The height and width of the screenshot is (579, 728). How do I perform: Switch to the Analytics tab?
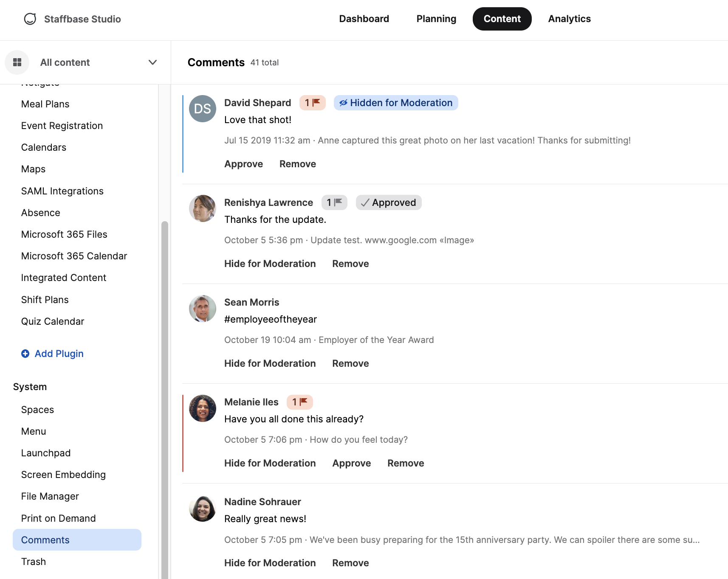pyautogui.click(x=569, y=19)
